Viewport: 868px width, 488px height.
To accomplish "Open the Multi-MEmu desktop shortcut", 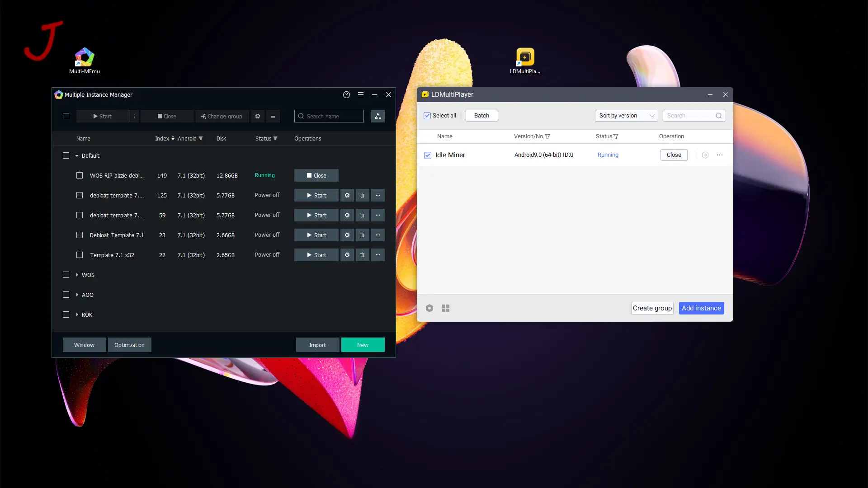I will (x=85, y=61).
